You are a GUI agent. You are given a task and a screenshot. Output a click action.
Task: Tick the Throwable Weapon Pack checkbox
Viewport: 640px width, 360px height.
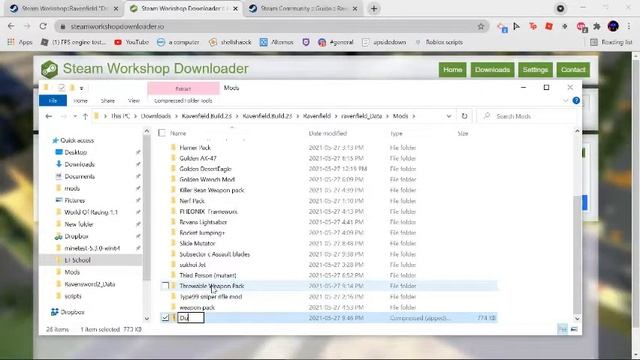[165, 286]
